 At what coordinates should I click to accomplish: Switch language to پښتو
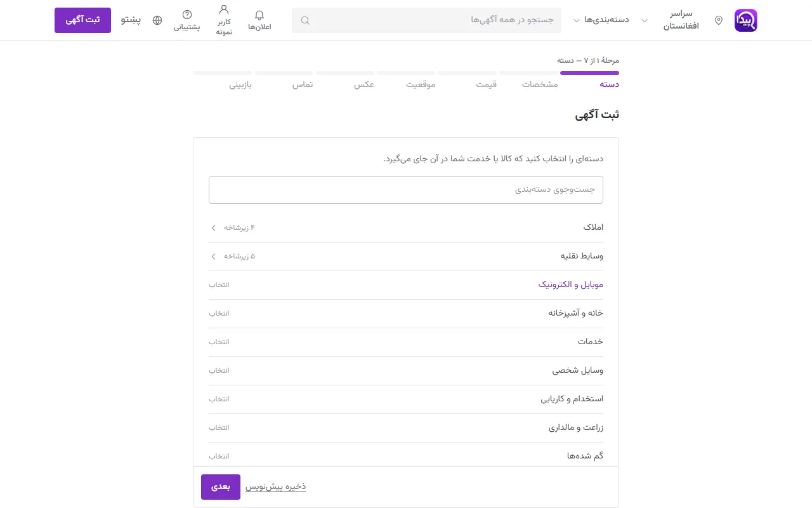(x=131, y=20)
